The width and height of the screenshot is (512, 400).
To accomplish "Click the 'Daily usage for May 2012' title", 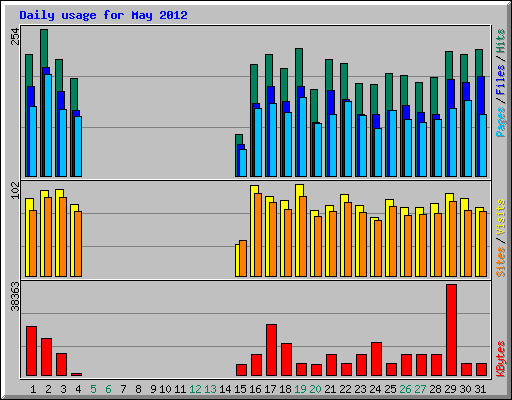I will [103, 15].
